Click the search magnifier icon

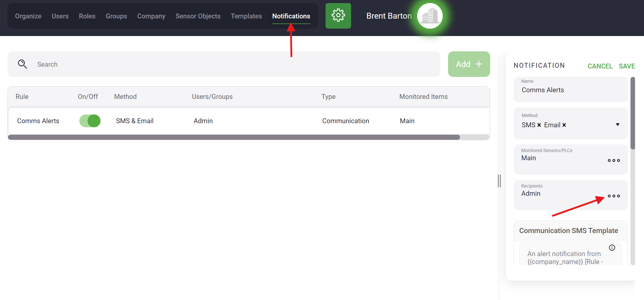click(x=22, y=64)
